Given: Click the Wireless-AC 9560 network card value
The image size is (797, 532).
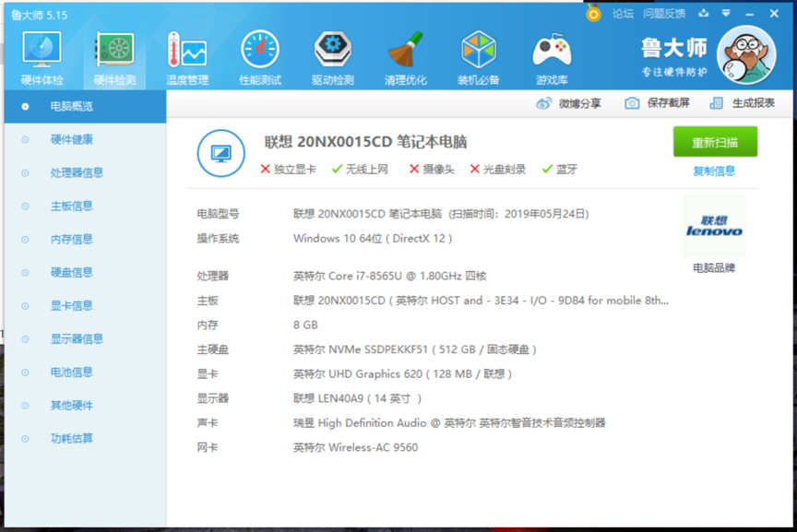Looking at the screenshot, I should click(356, 448).
